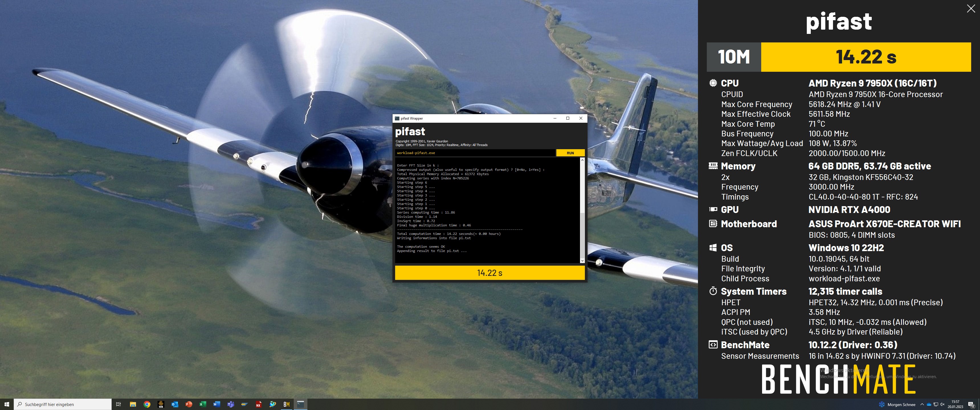Click the network tray icon

pyautogui.click(x=936, y=404)
